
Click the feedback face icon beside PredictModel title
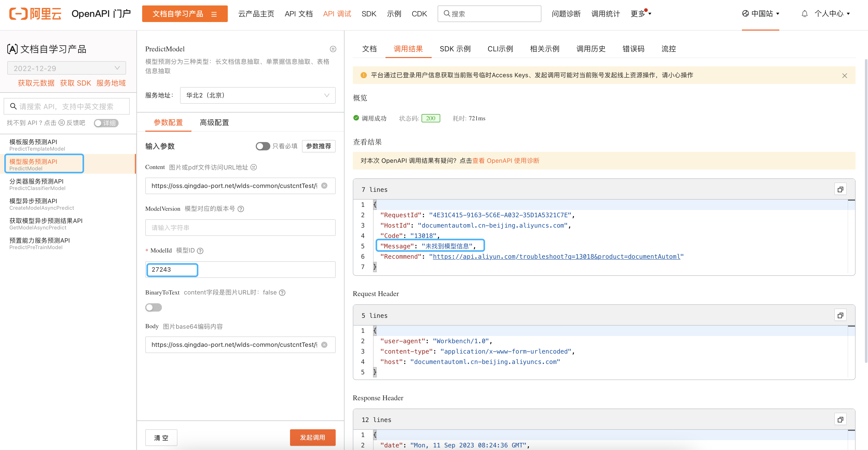[333, 49]
